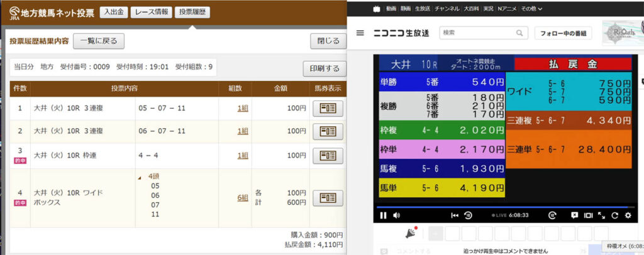Rewind the stream by 10 seconds

coord(469,215)
